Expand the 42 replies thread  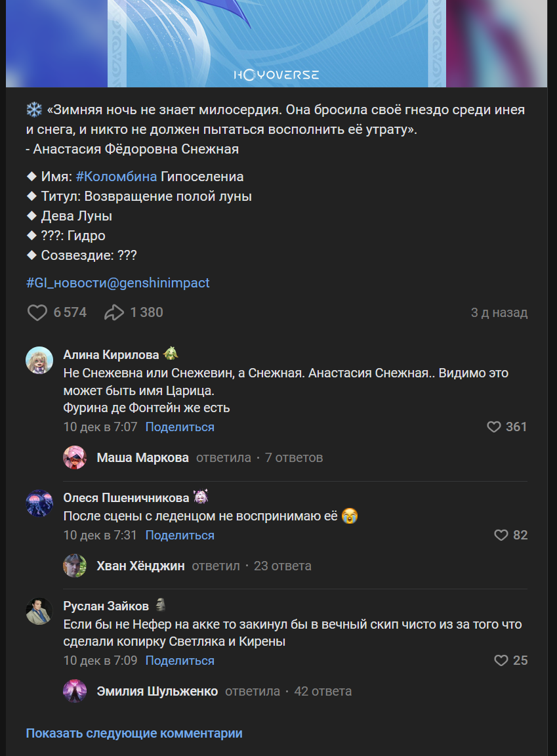pos(322,691)
